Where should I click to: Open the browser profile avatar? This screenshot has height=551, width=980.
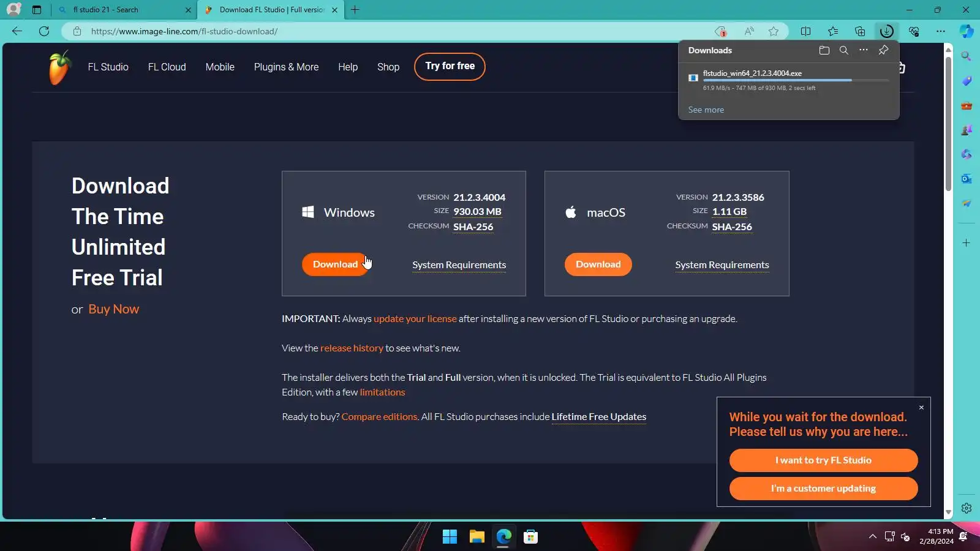tap(13, 10)
